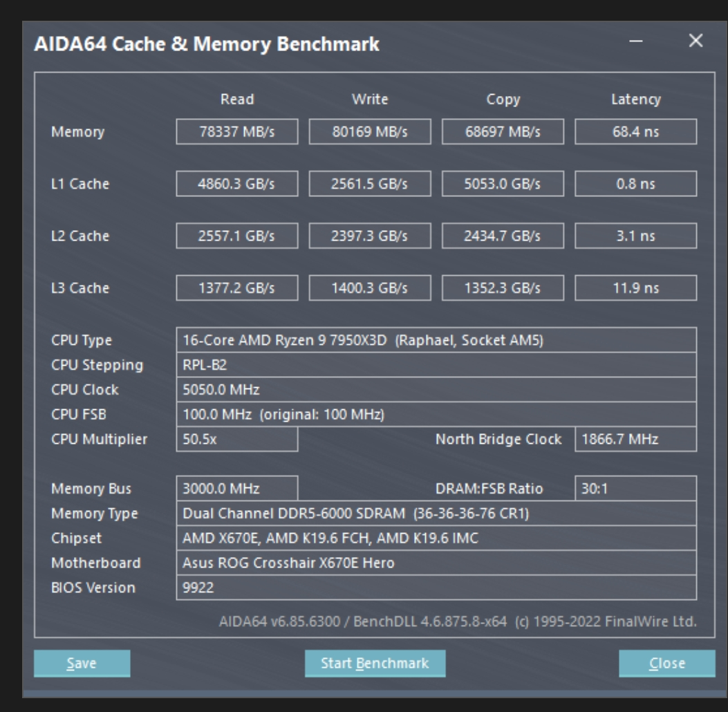728x712 pixels.
Task: Click Motherboard field Asus ROG Crosshair
Action: 436,563
